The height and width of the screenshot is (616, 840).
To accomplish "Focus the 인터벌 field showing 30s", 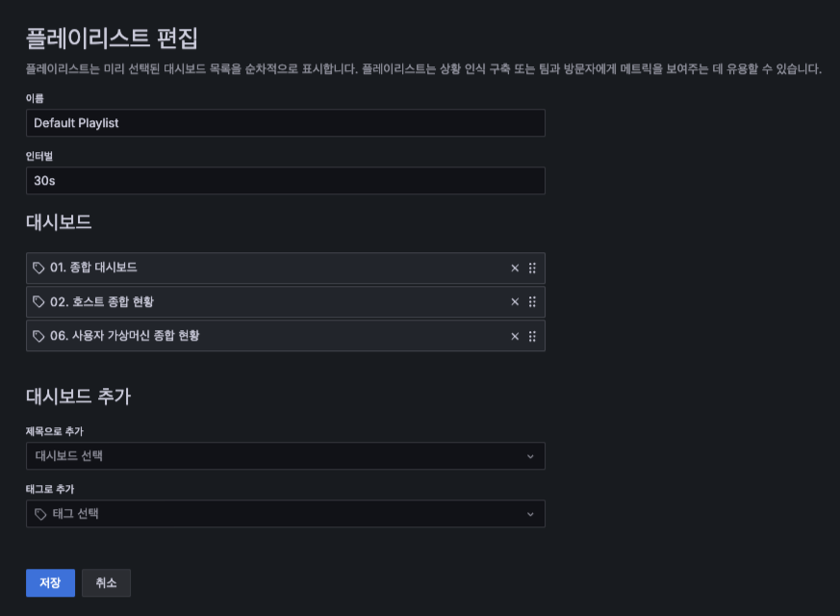I will click(x=285, y=181).
